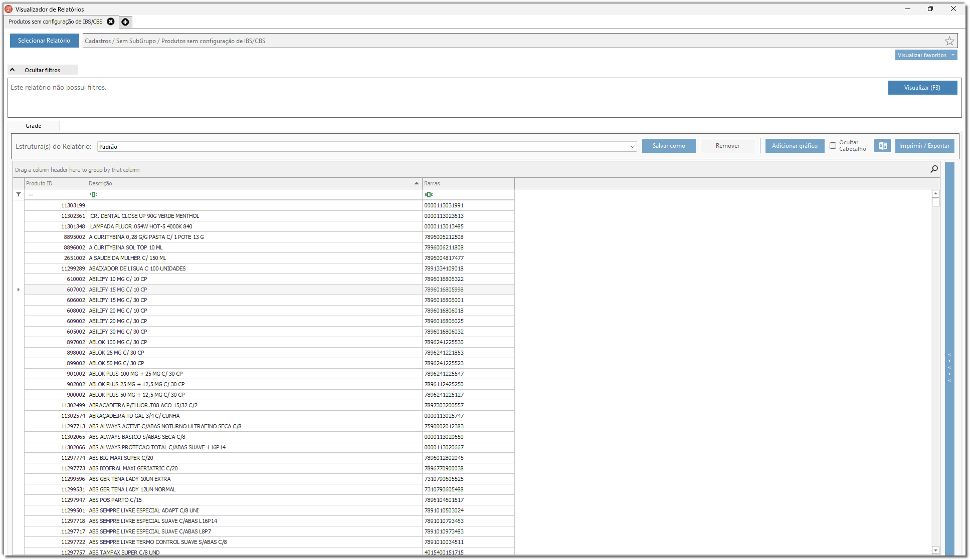This screenshot has height=560, width=970.
Task: Click barcode cell 7896006212508
Action: click(468, 237)
